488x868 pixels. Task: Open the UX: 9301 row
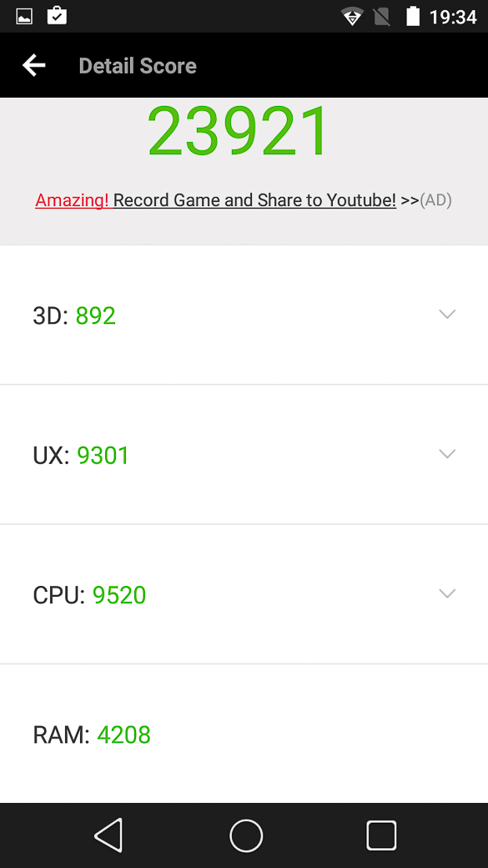[x=244, y=455]
